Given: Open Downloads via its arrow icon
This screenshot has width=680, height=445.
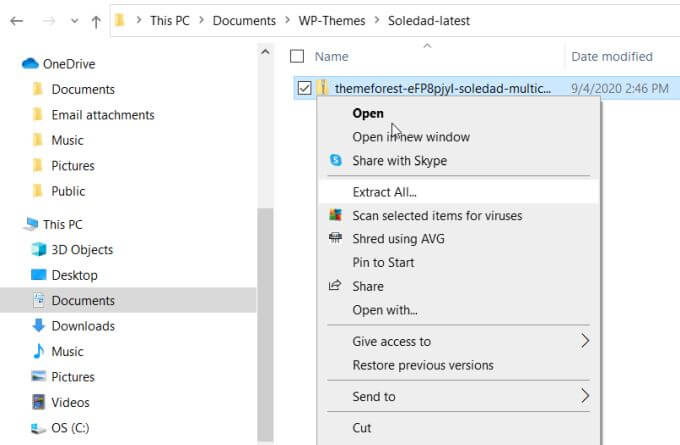Looking at the screenshot, I should click(39, 326).
